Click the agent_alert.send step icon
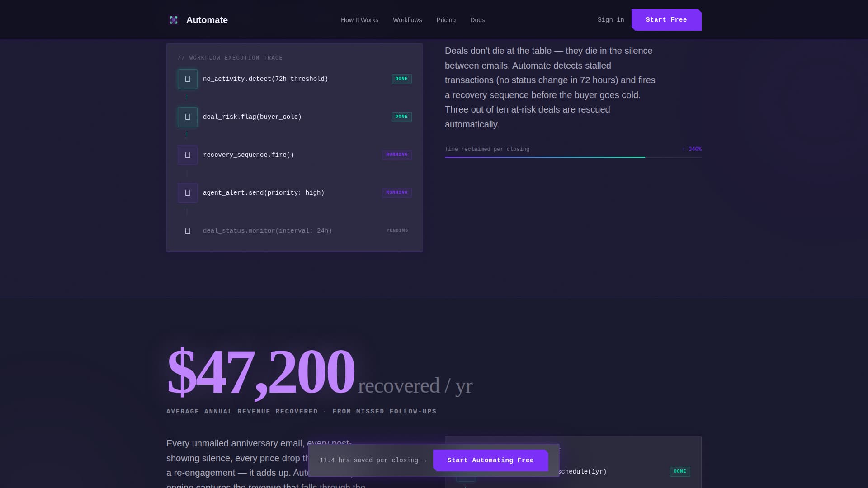The image size is (868, 488). coord(188,193)
